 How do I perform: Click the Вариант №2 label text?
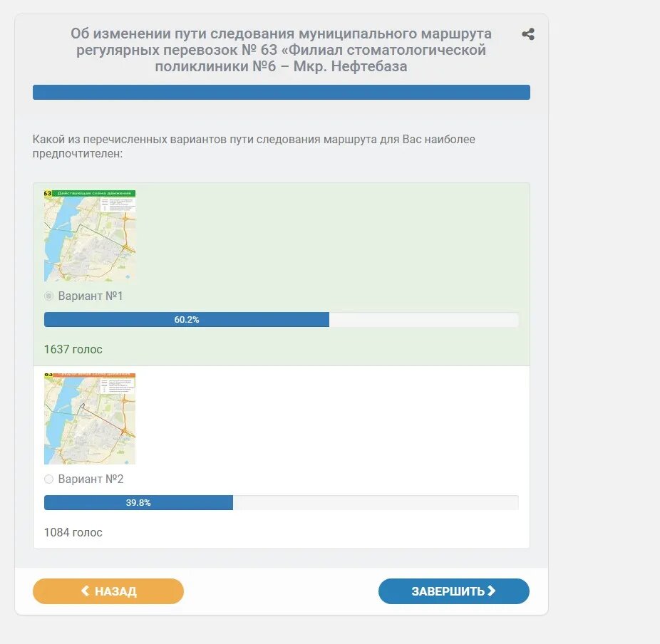click(91, 479)
